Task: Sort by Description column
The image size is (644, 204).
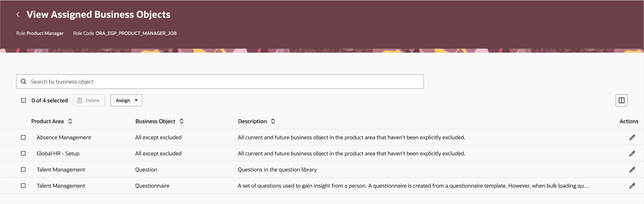Action: point(273,121)
